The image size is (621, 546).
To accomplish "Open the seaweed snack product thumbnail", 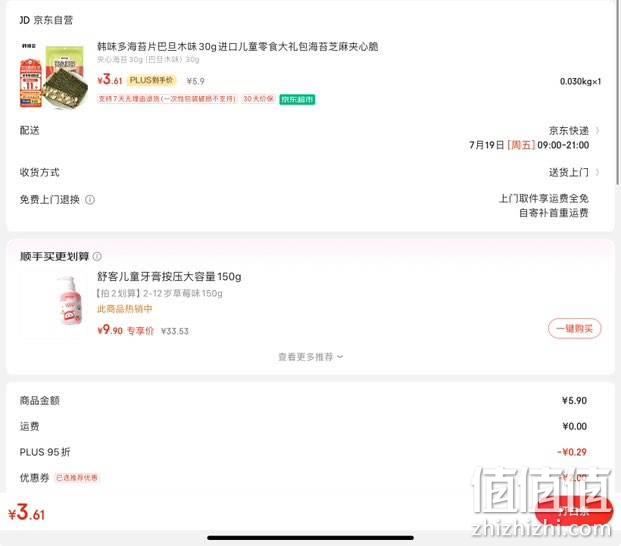I will (x=53, y=75).
